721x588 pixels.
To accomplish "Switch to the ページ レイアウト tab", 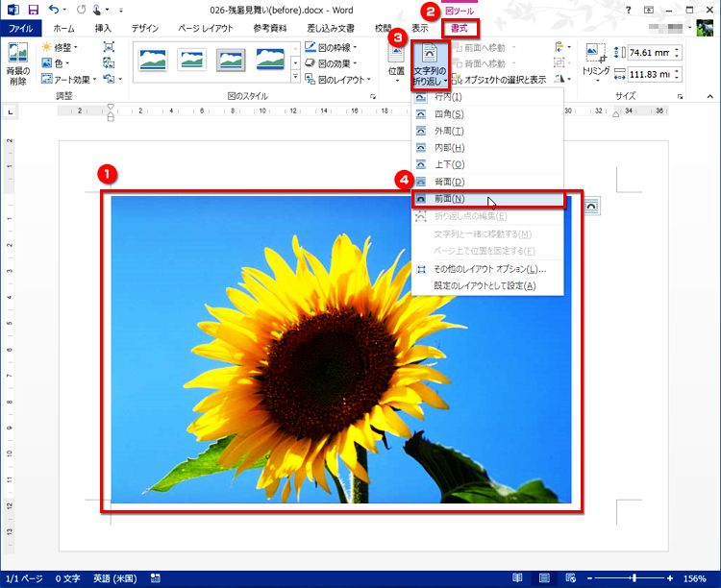I will (206, 28).
